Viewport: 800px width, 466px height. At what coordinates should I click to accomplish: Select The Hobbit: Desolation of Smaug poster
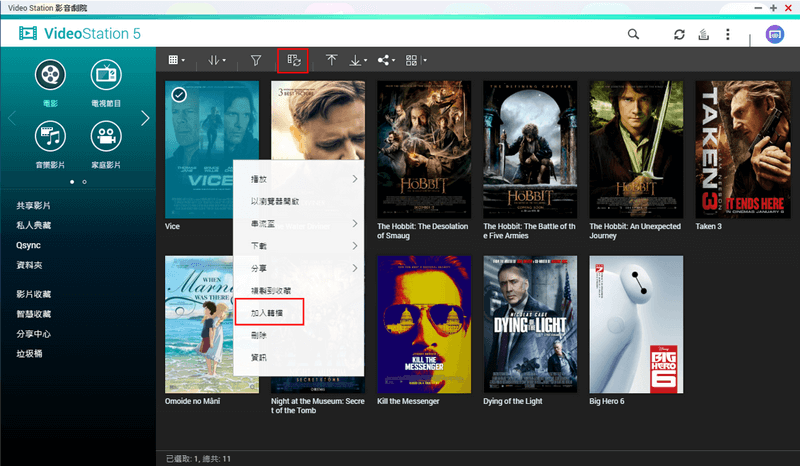tap(424, 150)
